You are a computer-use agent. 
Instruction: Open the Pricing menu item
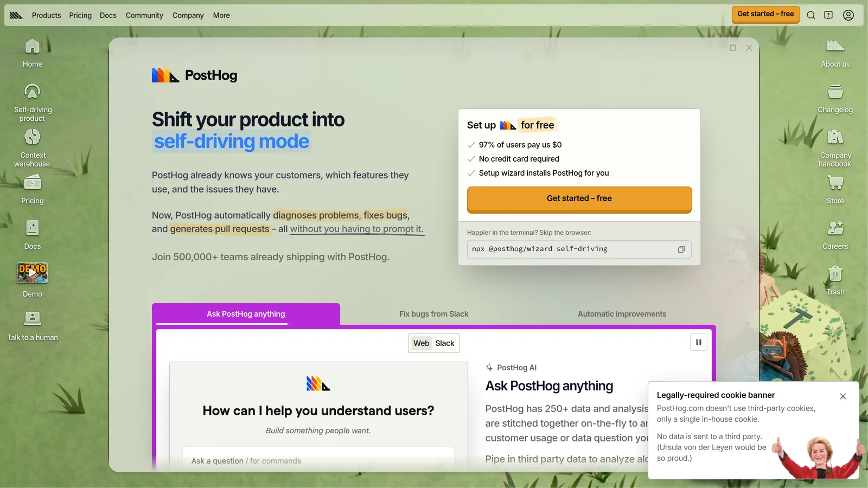pos(80,15)
